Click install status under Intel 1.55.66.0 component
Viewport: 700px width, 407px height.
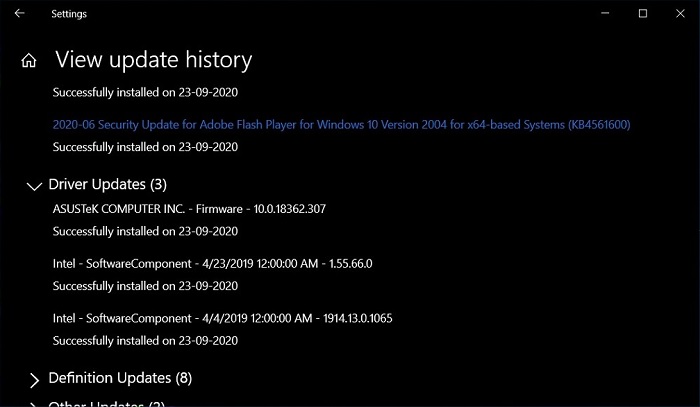tap(146, 286)
